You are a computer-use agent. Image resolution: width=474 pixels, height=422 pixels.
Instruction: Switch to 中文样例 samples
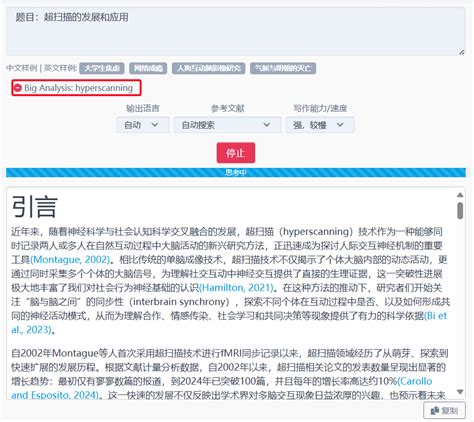coord(22,68)
